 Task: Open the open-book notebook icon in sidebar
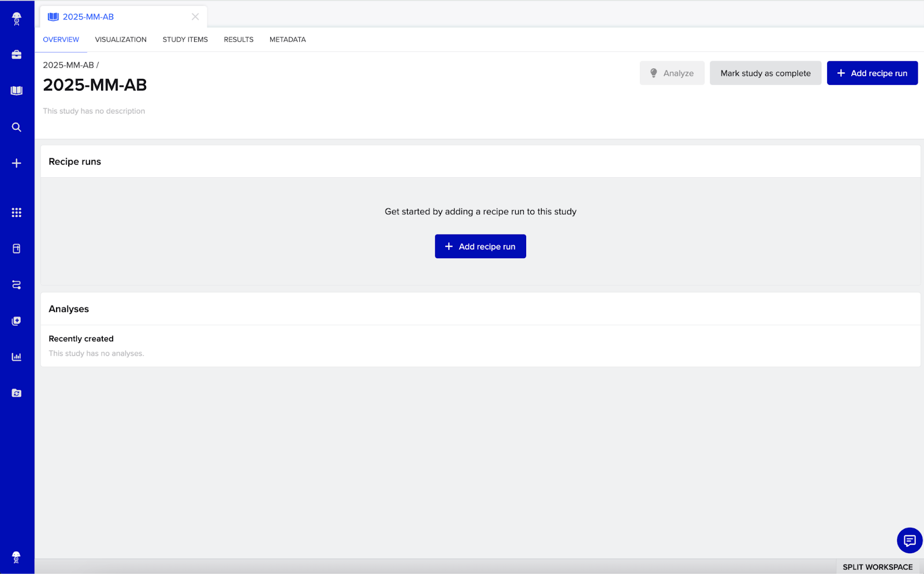point(17,91)
